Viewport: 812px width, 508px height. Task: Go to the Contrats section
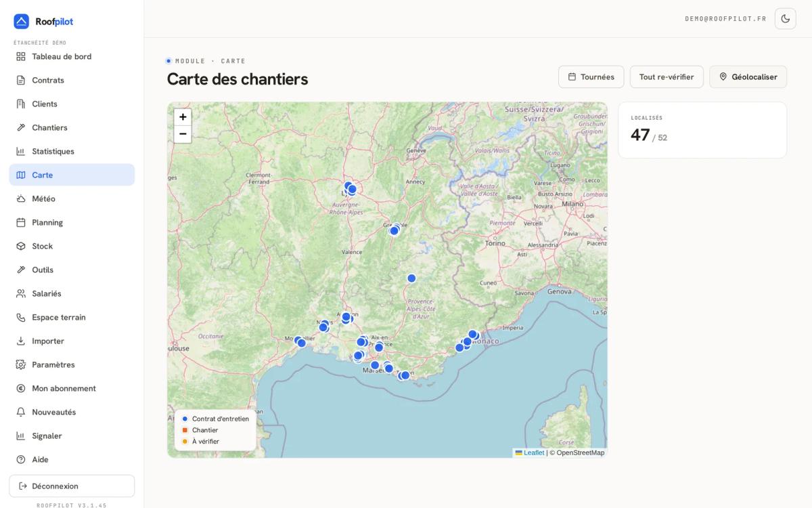coord(72,80)
